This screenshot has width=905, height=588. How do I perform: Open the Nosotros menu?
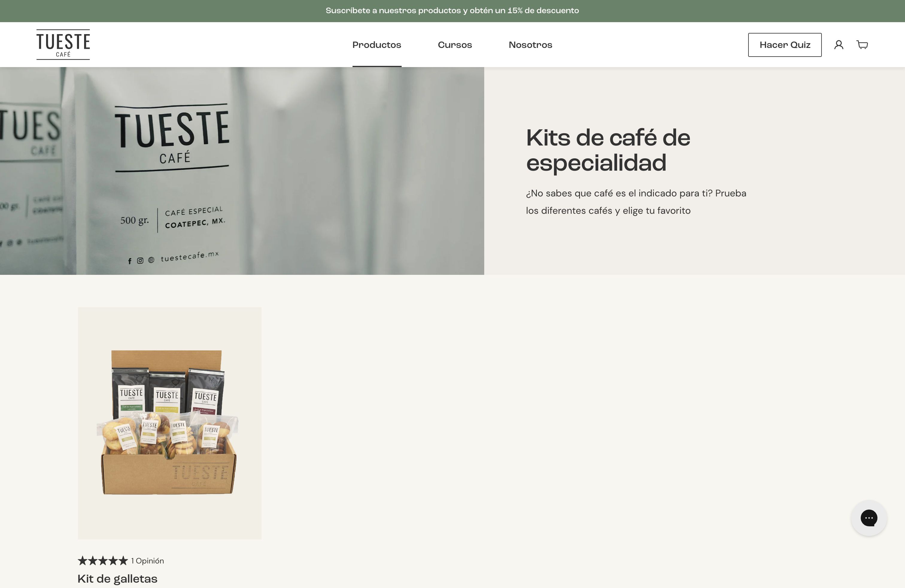[x=530, y=45]
